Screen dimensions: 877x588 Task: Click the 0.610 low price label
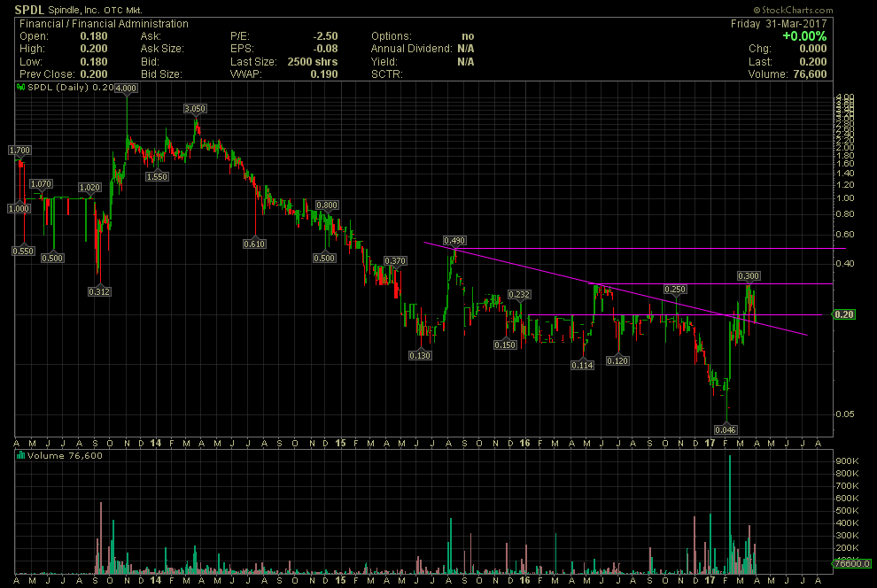click(x=254, y=244)
